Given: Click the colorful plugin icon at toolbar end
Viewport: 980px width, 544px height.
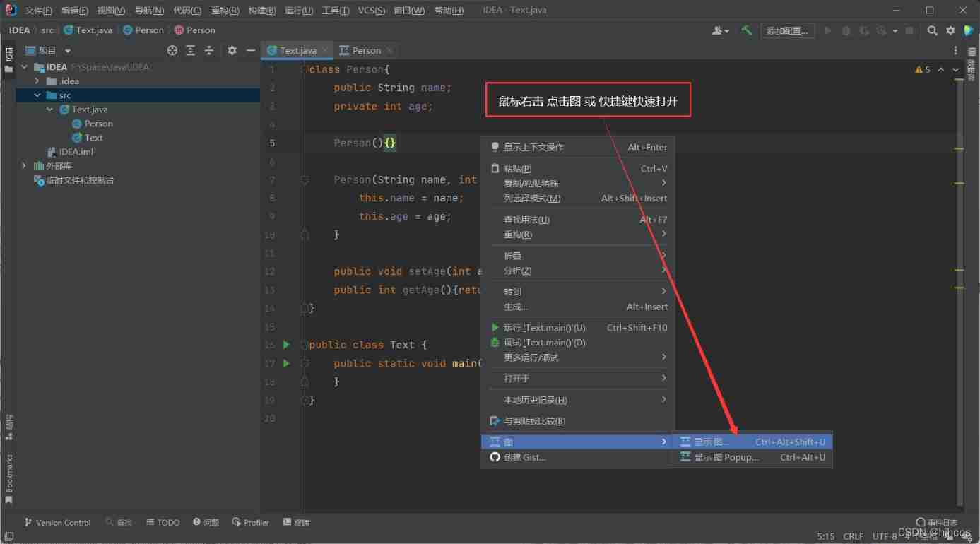Looking at the screenshot, I should tap(969, 30).
